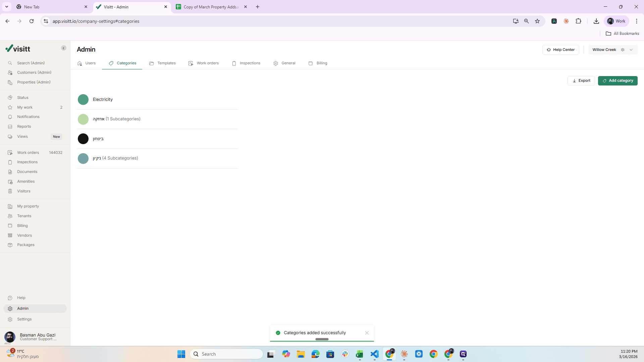Switch to the Billing admin tab
Screen dimensions: 644x362
coord(318,63)
